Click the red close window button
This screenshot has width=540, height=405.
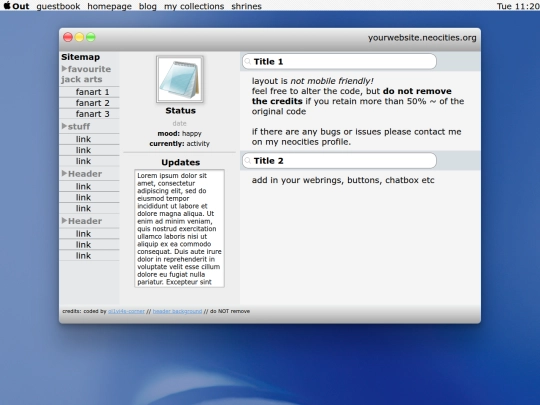68,37
